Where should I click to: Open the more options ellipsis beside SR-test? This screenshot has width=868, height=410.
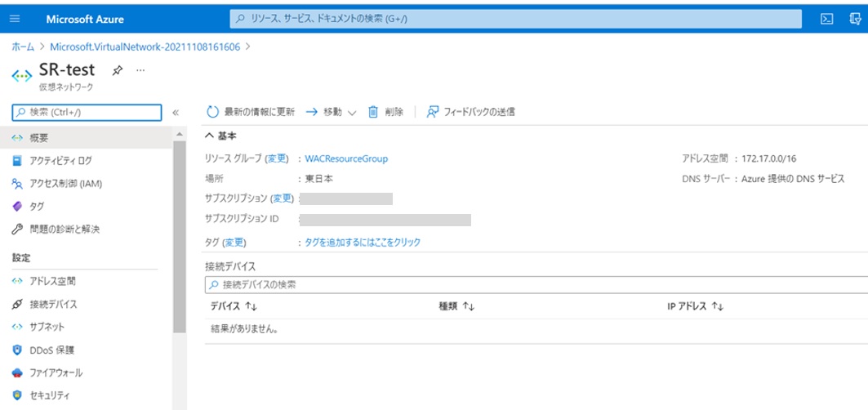click(x=140, y=70)
